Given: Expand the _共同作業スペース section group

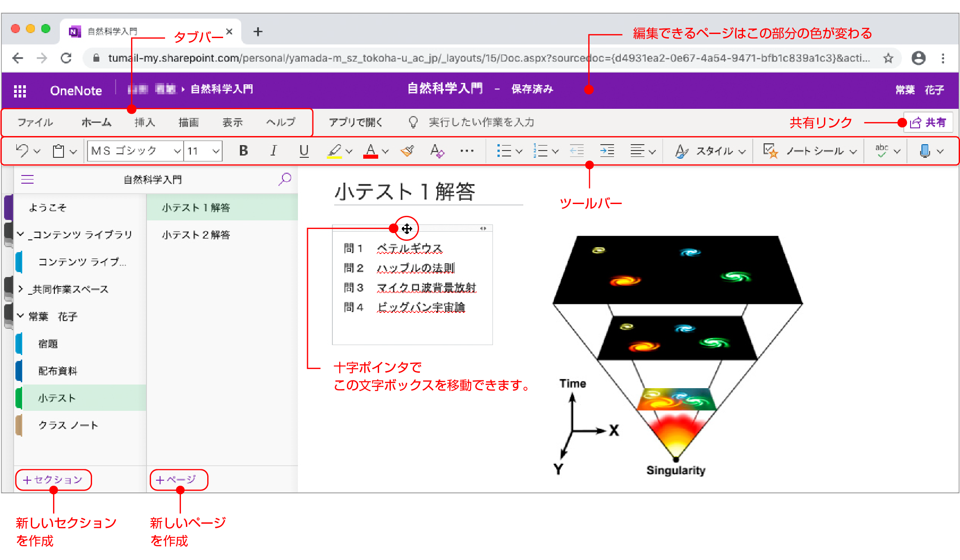Looking at the screenshot, I should click(x=21, y=289).
